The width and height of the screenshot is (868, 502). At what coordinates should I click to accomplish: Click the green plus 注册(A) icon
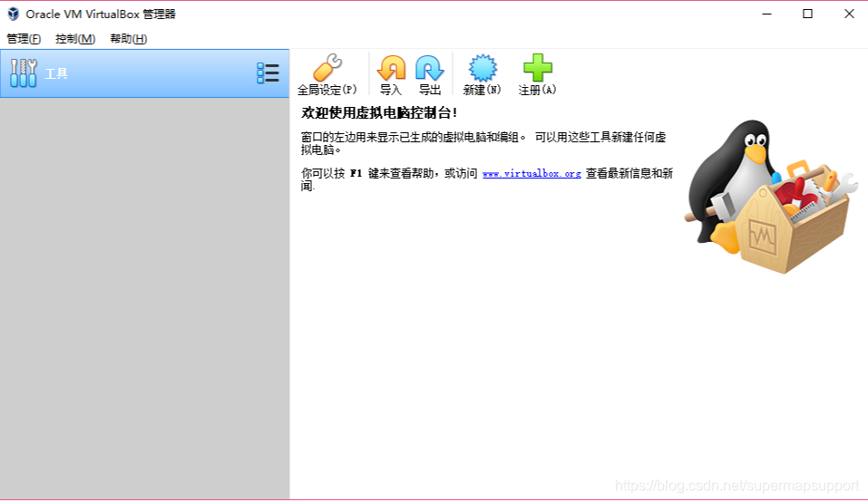point(538,67)
